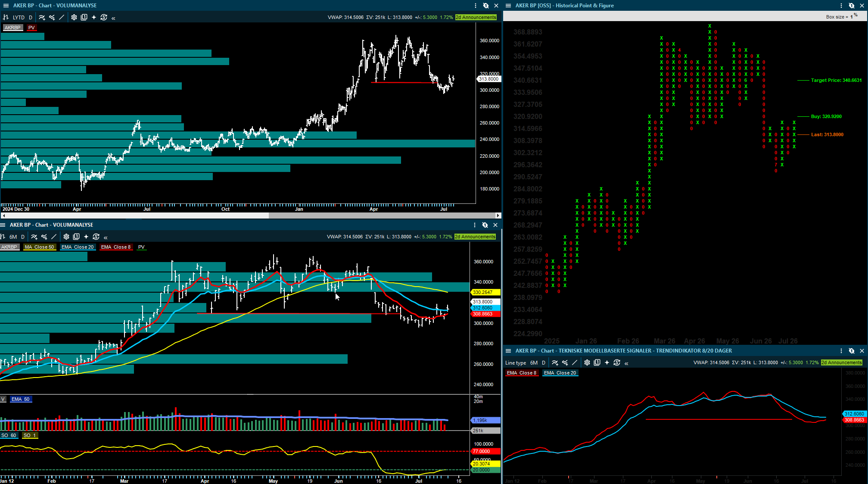Open settings gear in TRENDINDIKATOR chart
868x484 pixels.
pos(587,363)
